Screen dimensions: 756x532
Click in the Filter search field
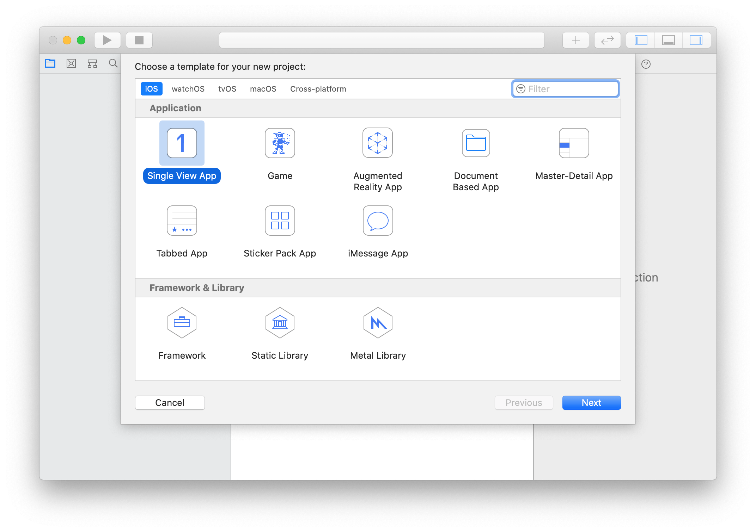[x=565, y=89]
